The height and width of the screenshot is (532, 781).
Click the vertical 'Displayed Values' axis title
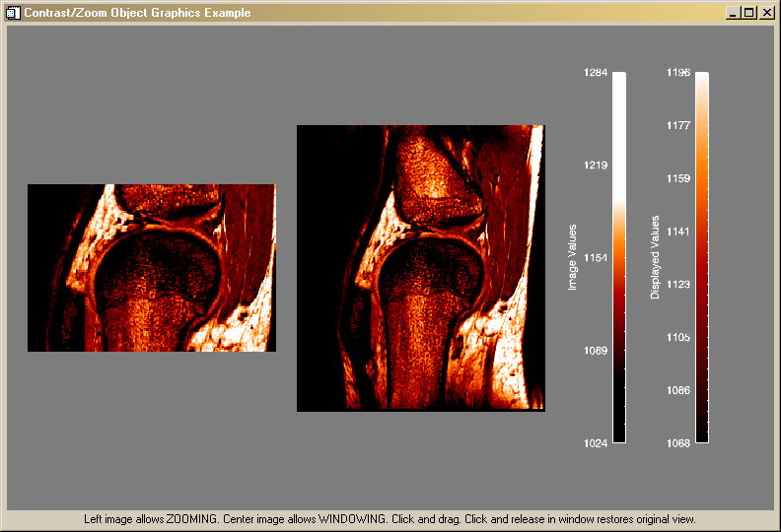point(655,258)
